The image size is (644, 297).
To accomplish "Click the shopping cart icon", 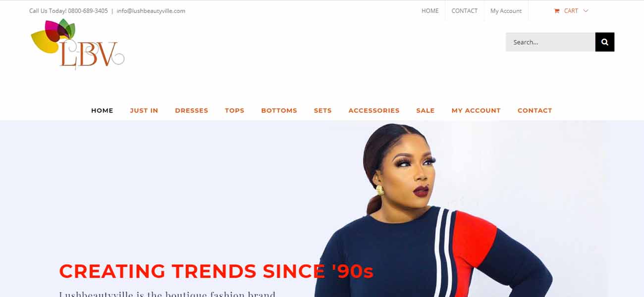I will (x=557, y=11).
